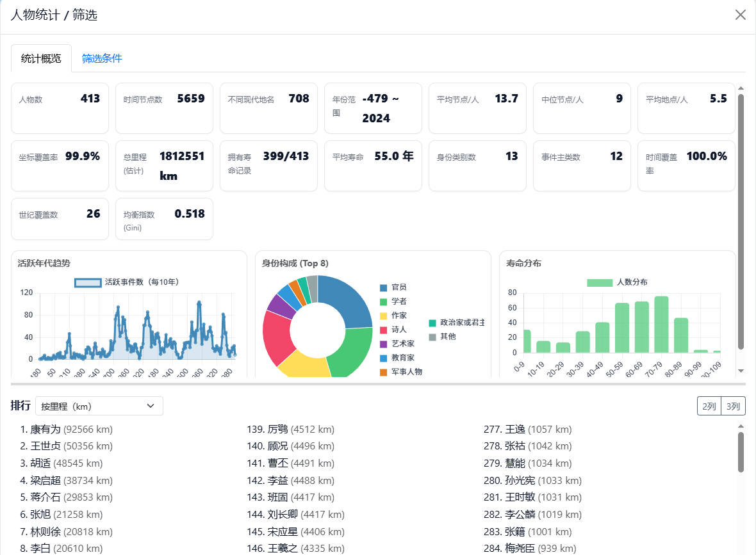Open the 按里程 (km) ranking dropdown
Viewport: 756px width, 555px height.
tap(99, 406)
